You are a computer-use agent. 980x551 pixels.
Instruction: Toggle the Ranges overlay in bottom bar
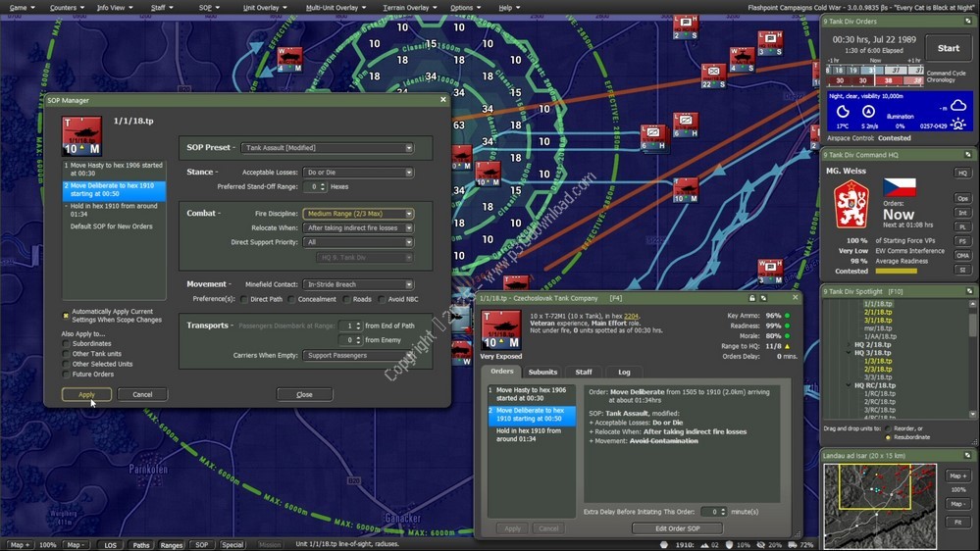[172, 544]
